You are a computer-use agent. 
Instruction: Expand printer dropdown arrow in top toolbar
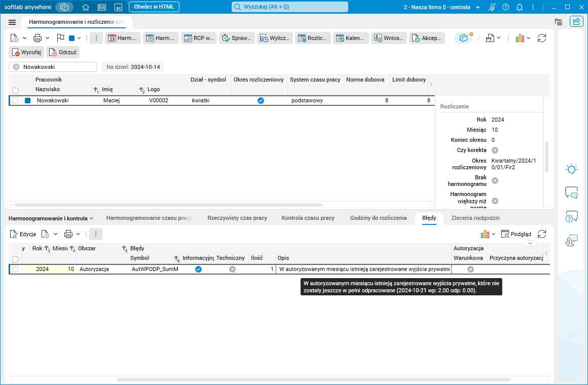47,38
